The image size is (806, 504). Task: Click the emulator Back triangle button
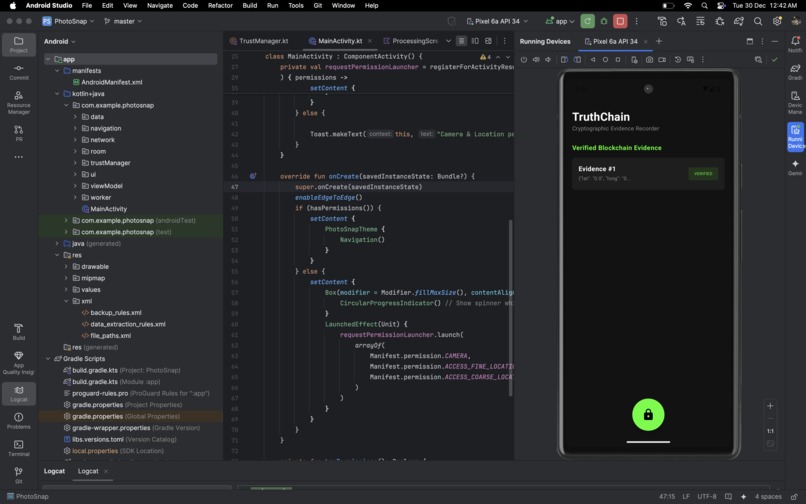click(593, 60)
